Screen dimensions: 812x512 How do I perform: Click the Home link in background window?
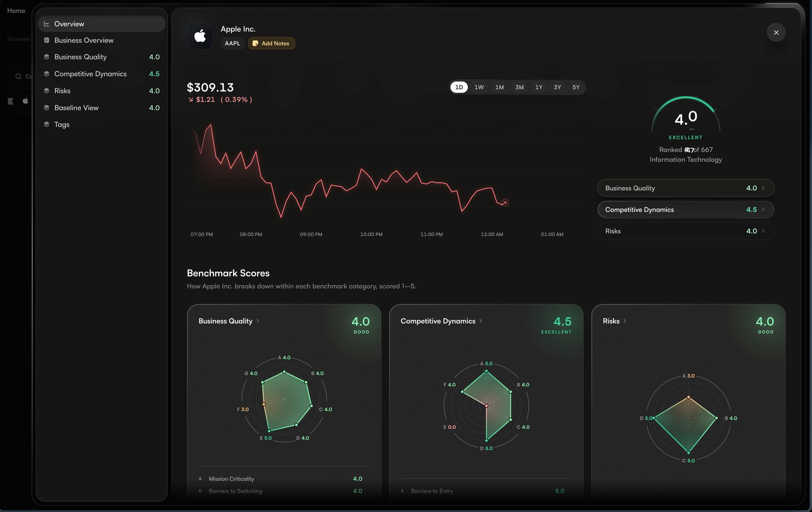[x=16, y=11]
